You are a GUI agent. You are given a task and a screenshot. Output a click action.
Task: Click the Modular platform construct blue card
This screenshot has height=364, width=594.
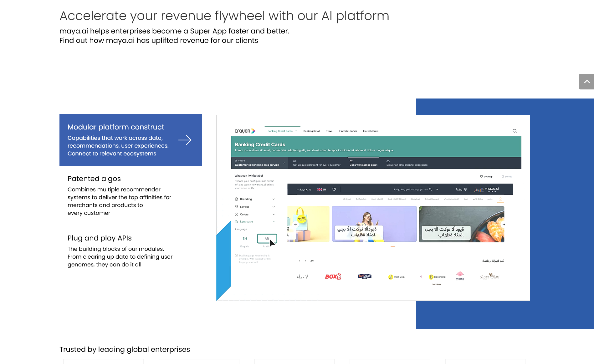click(131, 140)
